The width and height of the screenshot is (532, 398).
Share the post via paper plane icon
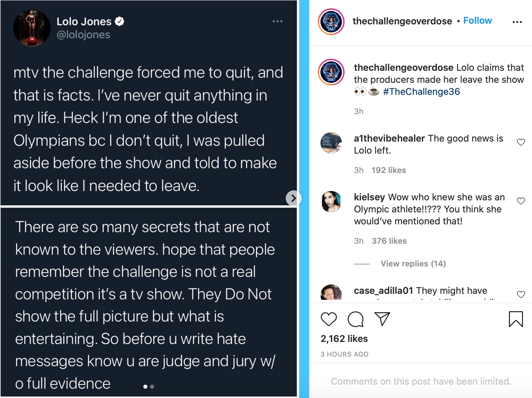coord(382,319)
